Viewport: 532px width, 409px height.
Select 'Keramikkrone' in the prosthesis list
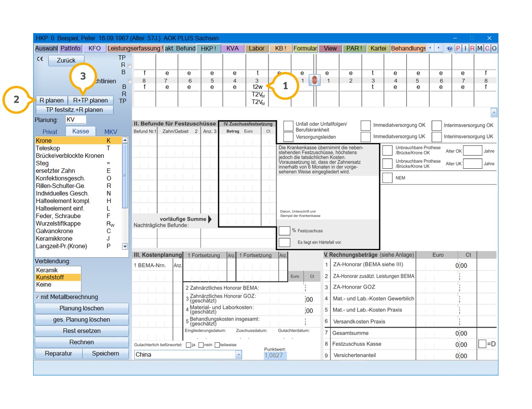(79, 239)
